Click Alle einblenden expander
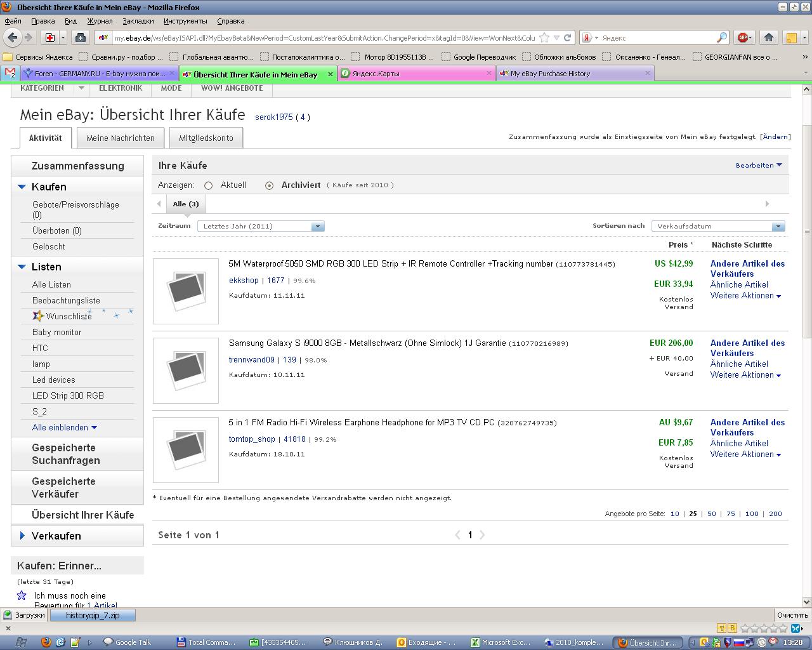812x650 pixels. click(64, 427)
